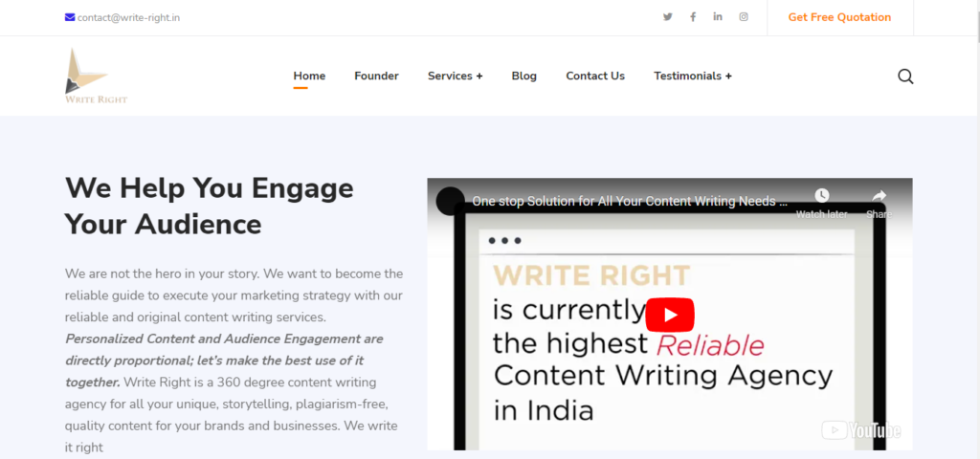
Task: Click the contact@write-right.in email link
Action: [x=128, y=17]
